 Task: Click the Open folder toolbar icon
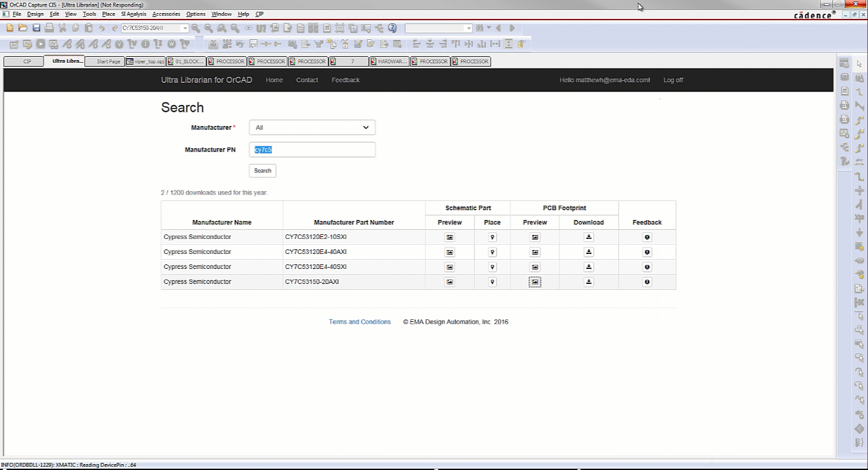pos(23,28)
